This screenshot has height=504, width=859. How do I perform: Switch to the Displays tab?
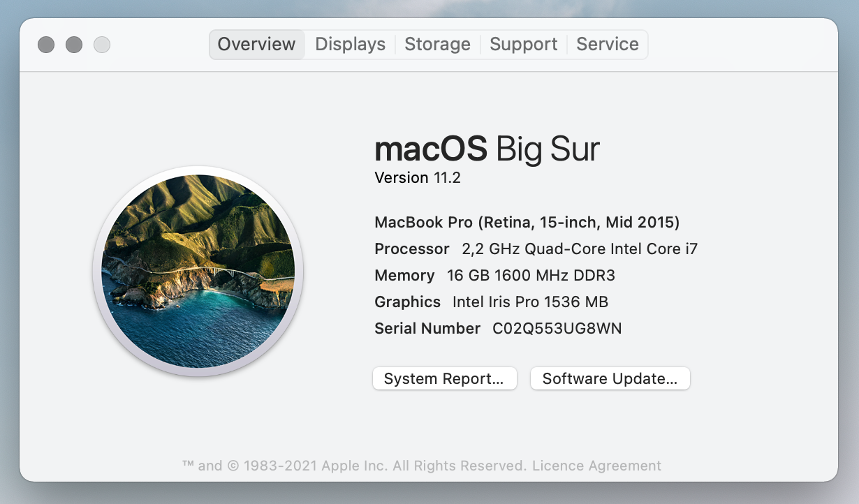[x=350, y=44]
